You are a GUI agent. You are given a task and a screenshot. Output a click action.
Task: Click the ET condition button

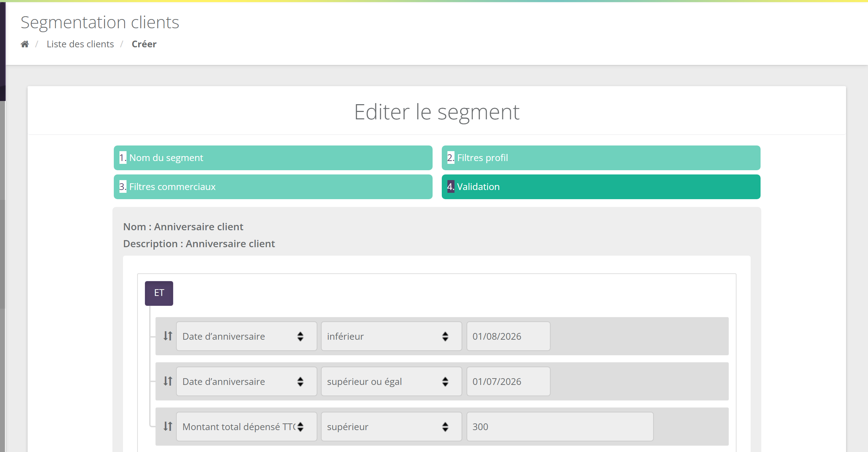pos(159,293)
